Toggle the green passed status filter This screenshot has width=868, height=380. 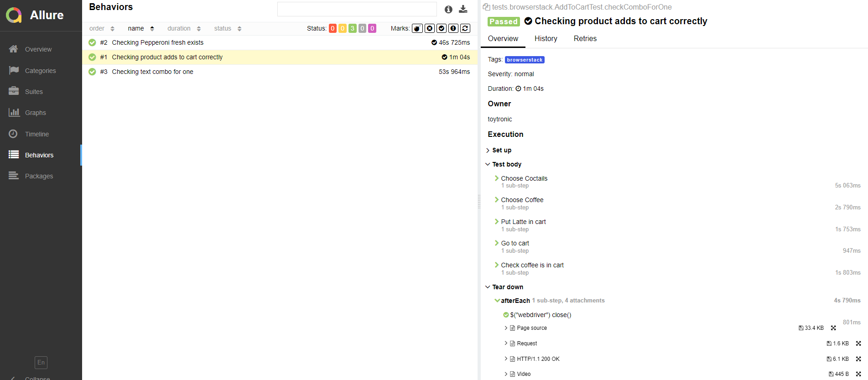pos(353,28)
